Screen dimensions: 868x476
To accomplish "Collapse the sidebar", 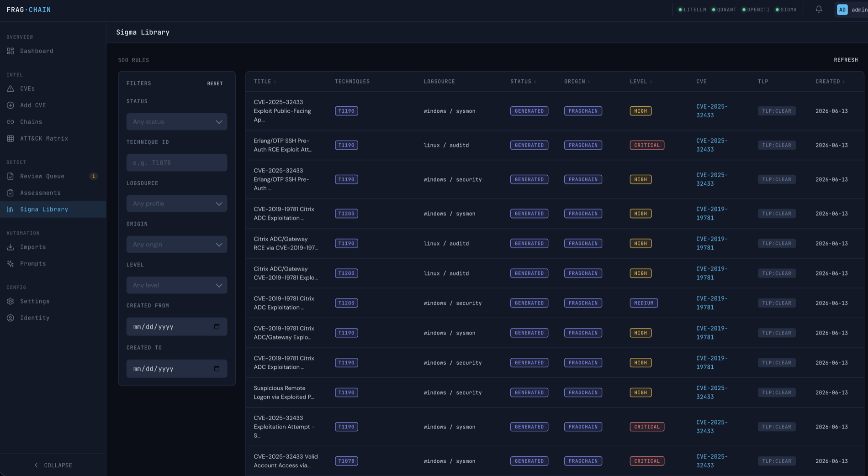I will tap(53, 465).
